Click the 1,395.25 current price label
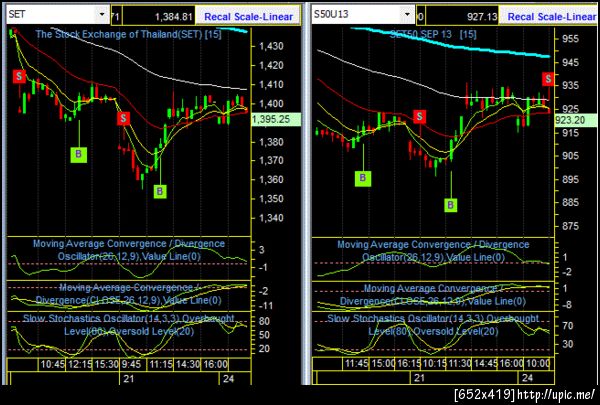This screenshot has width=600, height=405. 275,119
